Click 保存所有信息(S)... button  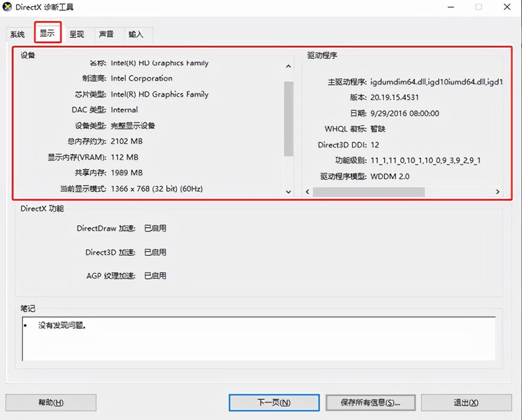pos(370,403)
